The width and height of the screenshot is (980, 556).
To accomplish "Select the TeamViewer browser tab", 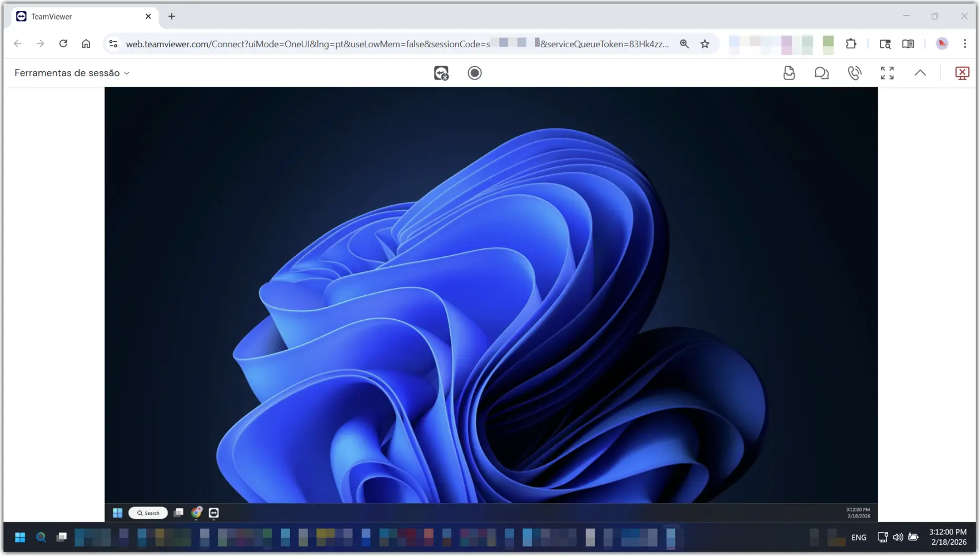I will [84, 17].
